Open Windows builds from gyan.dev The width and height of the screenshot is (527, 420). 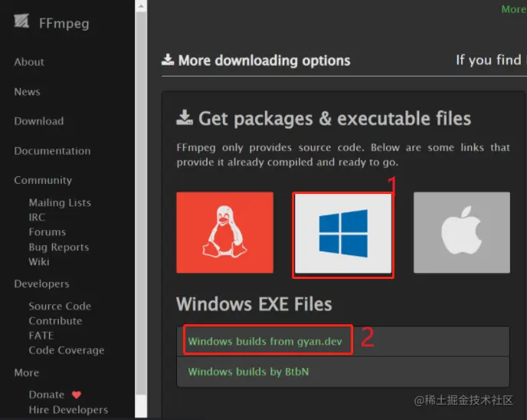[x=265, y=342]
